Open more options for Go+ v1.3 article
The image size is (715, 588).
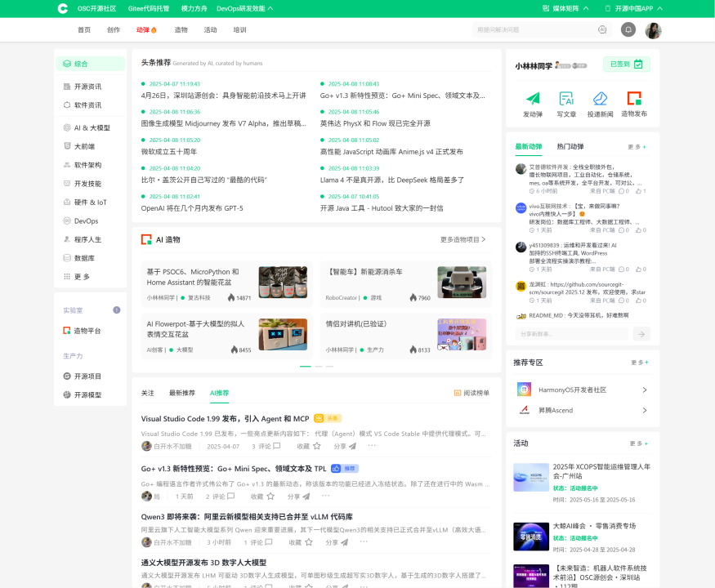(325, 496)
